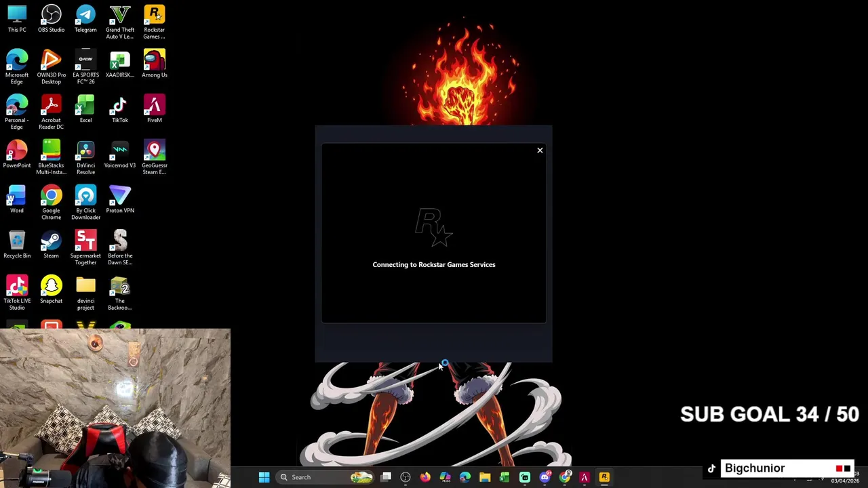This screenshot has height=488, width=868.
Task: Select the By Click Downloader icon
Action: (x=85, y=203)
